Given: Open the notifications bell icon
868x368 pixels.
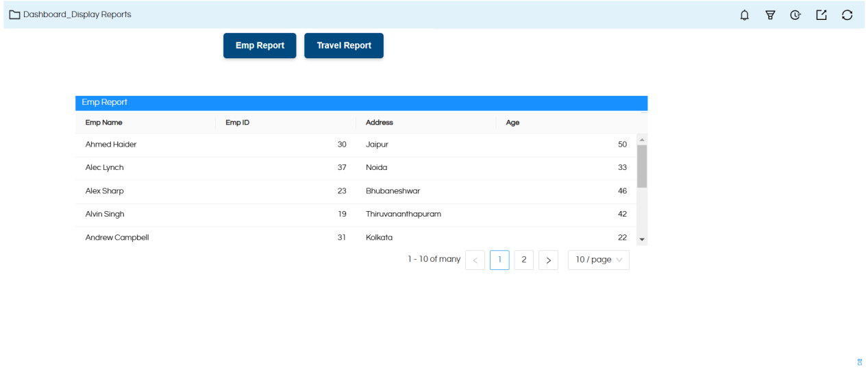Looking at the screenshot, I should pos(745,14).
